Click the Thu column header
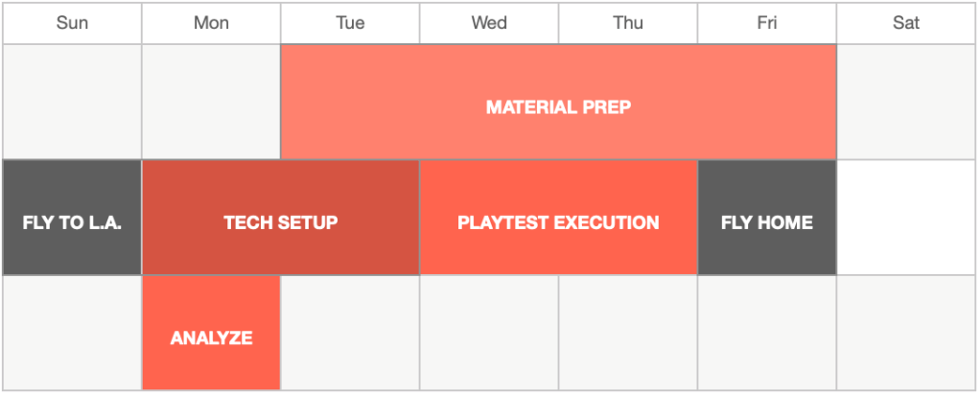Screen dimensions: 980x395 coord(628,23)
